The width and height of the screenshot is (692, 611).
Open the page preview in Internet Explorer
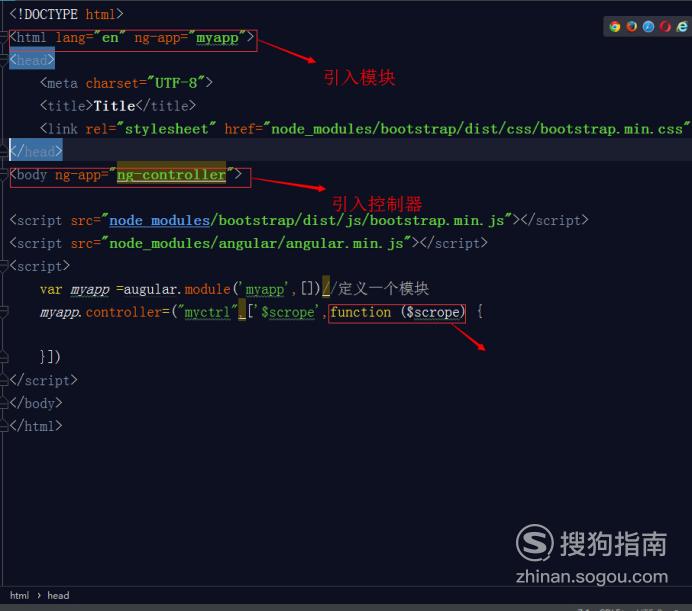[682, 26]
